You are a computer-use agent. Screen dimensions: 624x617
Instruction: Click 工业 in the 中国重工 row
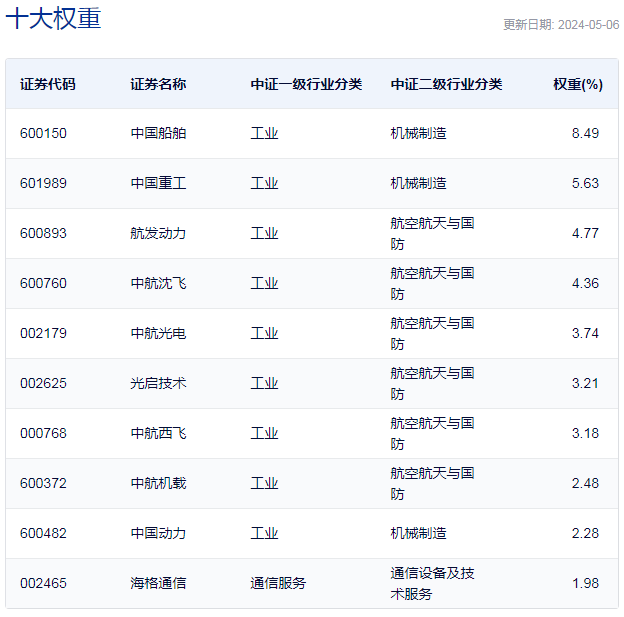[x=264, y=183]
